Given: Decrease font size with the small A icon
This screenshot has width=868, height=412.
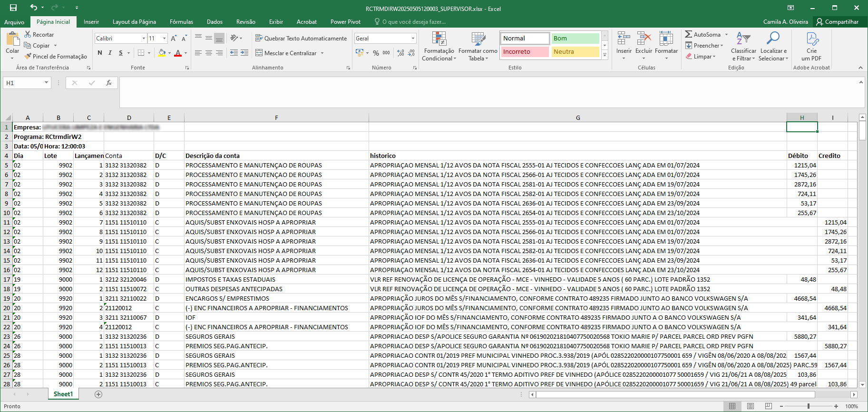Looking at the screenshot, I should pos(184,39).
